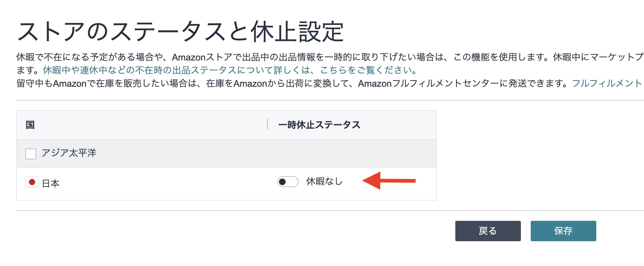Select the 日本 country label
Viewport: 644px width, 266px height.
(51, 183)
